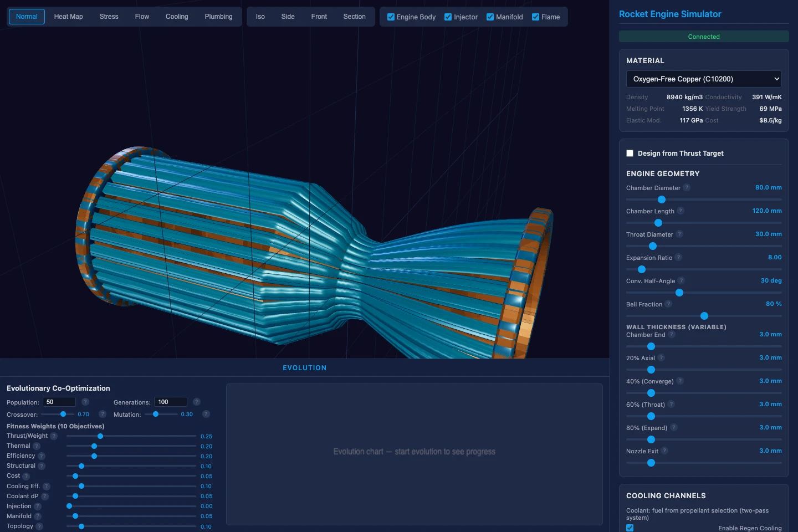Click the Efficiency weight slider handle
798x532 pixels.
click(x=94, y=456)
